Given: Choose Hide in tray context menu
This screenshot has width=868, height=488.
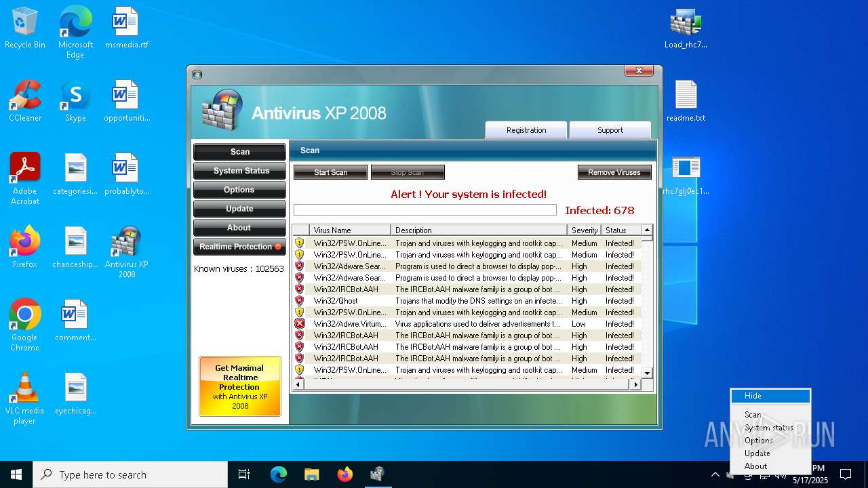Looking at the screenshot, I should [x=770, y=396].
